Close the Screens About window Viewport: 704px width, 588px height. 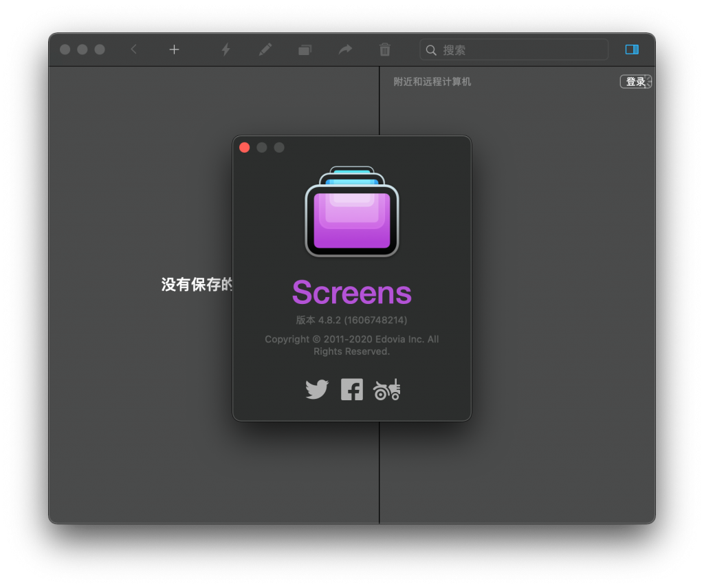tap(245, 148)
